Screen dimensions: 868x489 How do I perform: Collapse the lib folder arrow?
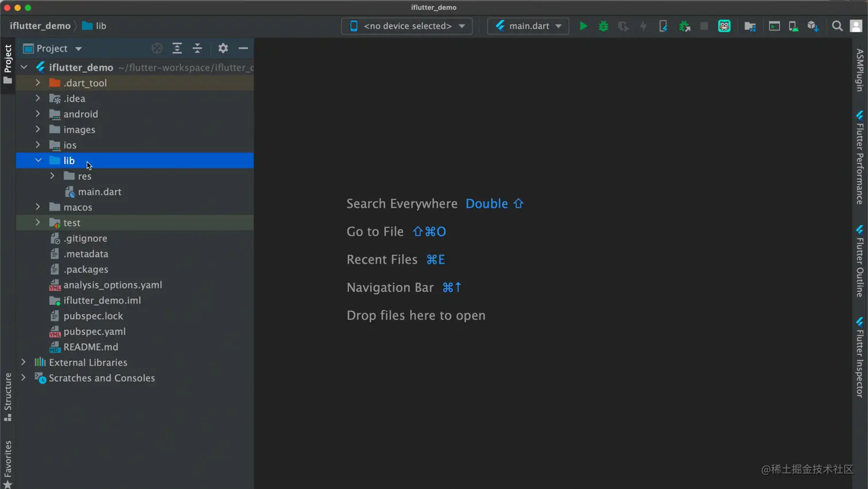click(38, 160)
